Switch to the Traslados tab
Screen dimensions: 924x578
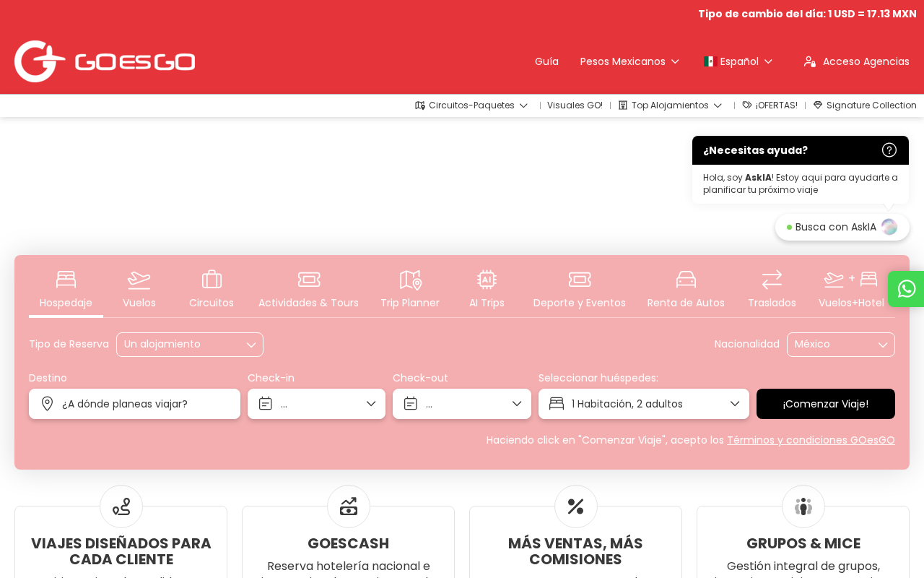pyautogui.click(x=772, y=290)
